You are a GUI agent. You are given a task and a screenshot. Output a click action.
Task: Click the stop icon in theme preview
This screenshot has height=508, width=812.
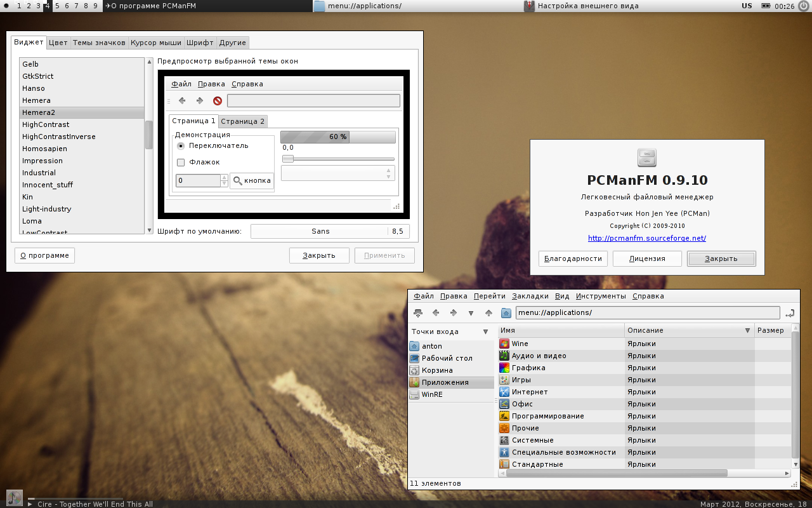pos(218,100)
